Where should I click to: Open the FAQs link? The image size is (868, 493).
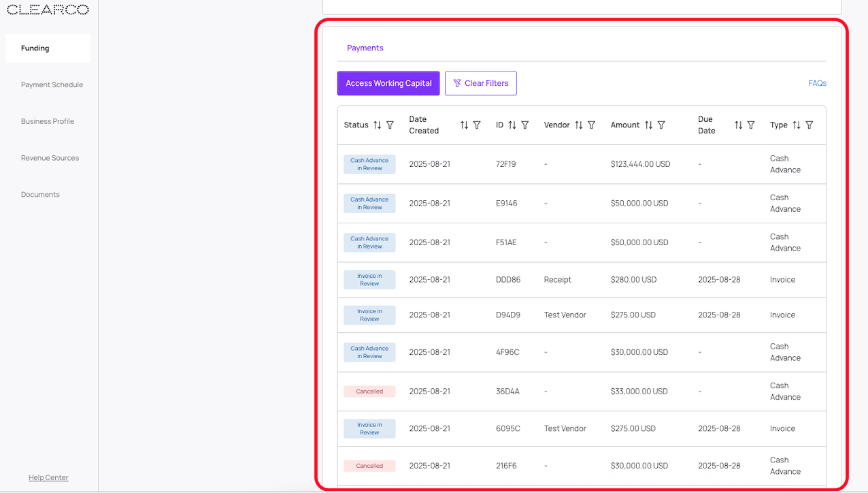point(817,83)
